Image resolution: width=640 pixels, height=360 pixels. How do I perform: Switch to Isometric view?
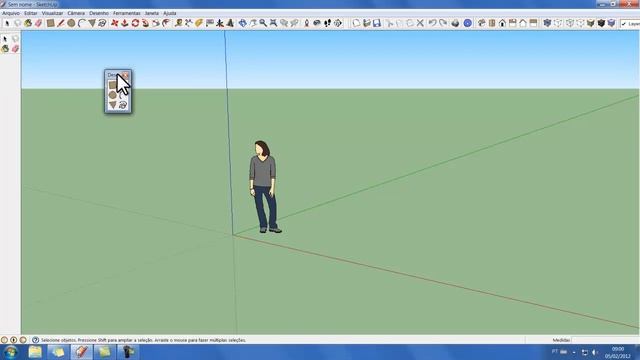[x=482, y=23]
